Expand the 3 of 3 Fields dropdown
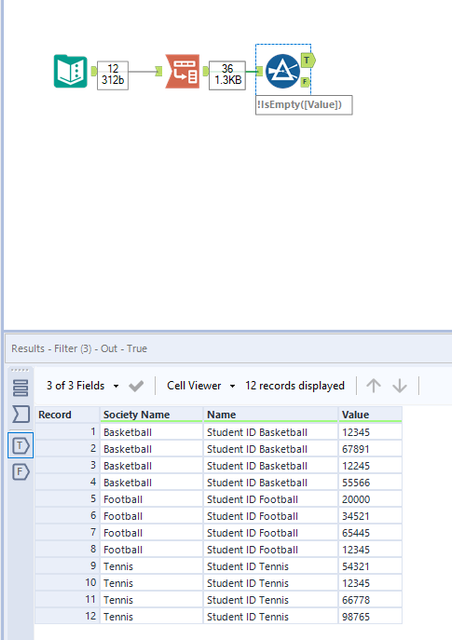Screen dimensions: 452x640 tap(82, 386)
